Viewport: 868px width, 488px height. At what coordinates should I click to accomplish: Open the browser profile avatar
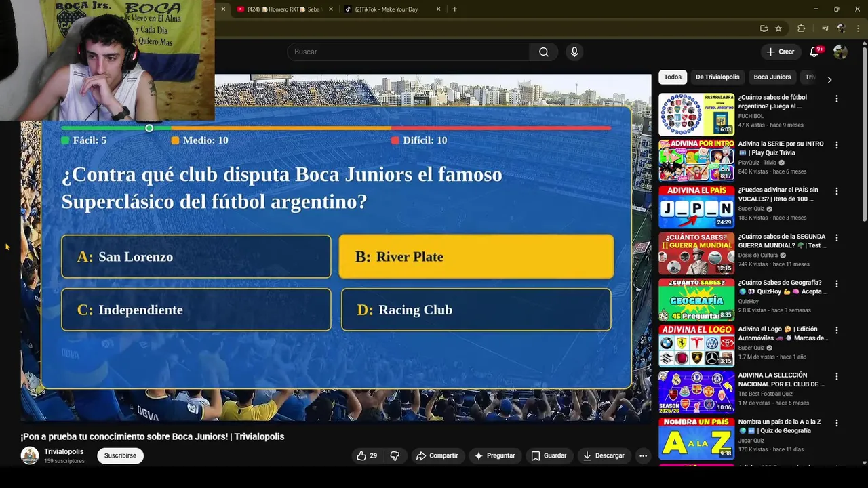point(842,28)
